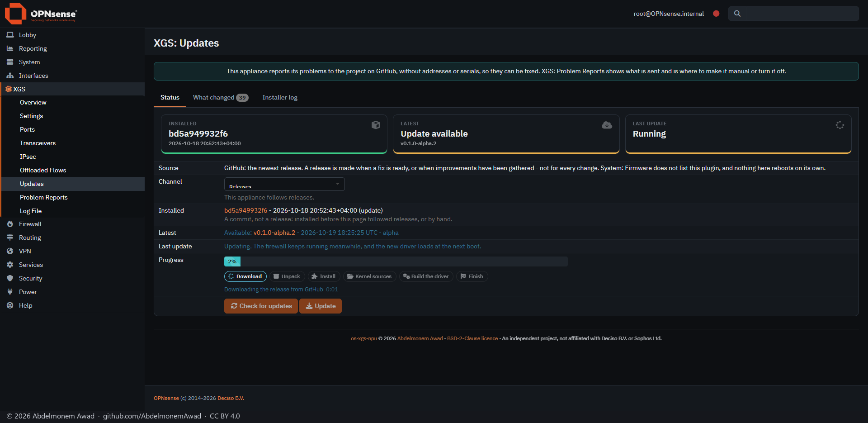Click the Download step pill
868x423 pixels.
click(245, 276)
